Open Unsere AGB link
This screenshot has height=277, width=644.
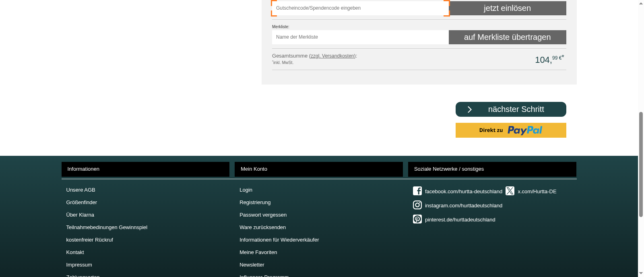pyautogui.click(x=81, y=190)
